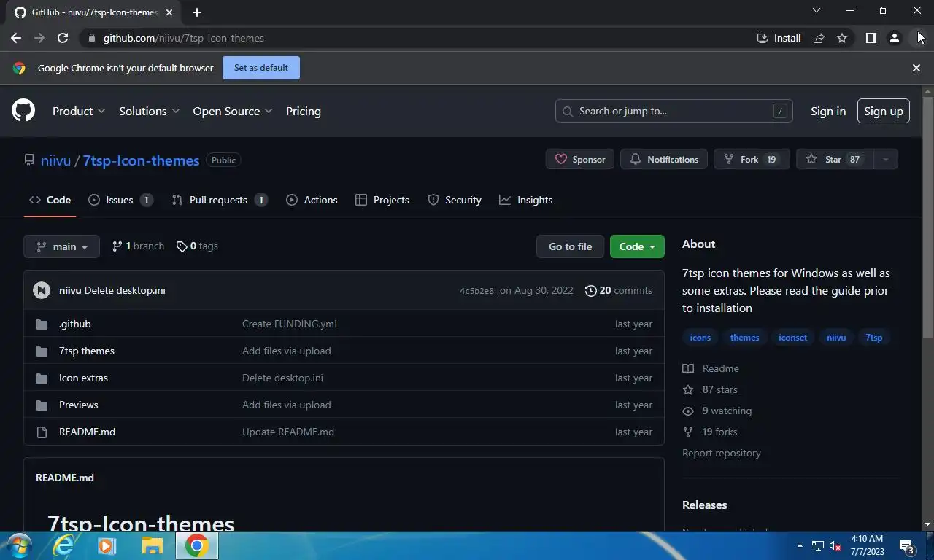Switch to the Actions tab

312,200
